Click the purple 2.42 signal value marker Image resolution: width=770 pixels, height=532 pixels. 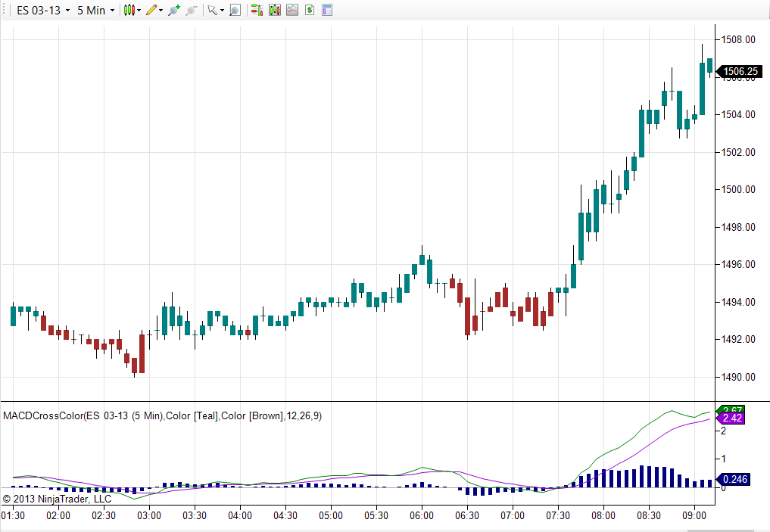click(731, 418)
